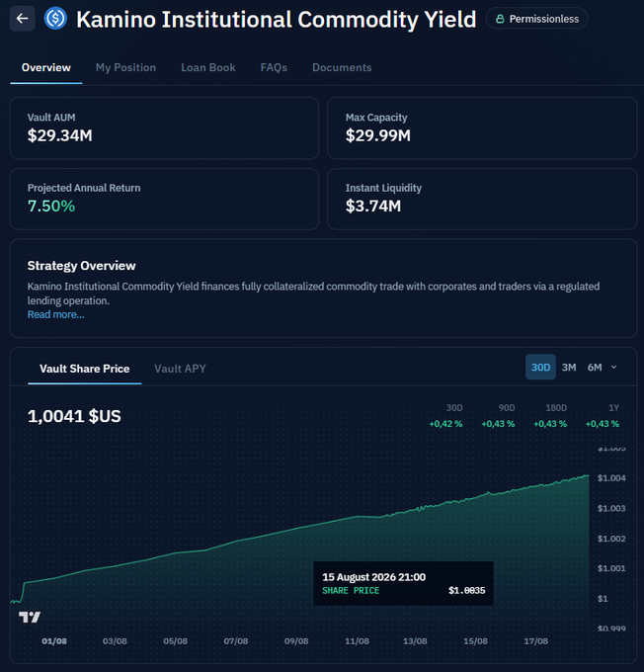Click the TradingView logo on chart
Viewport: 644px width, 672px height.
coord(30,617)
